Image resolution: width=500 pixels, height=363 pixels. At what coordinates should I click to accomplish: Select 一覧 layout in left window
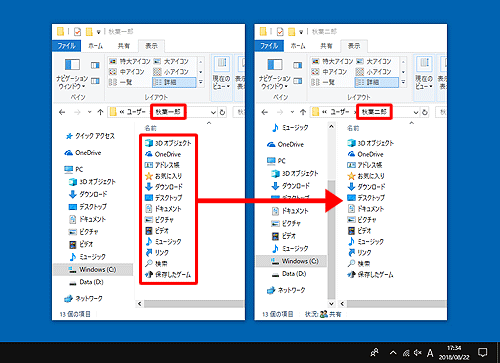pyautogui.click(x=121, y=82)
